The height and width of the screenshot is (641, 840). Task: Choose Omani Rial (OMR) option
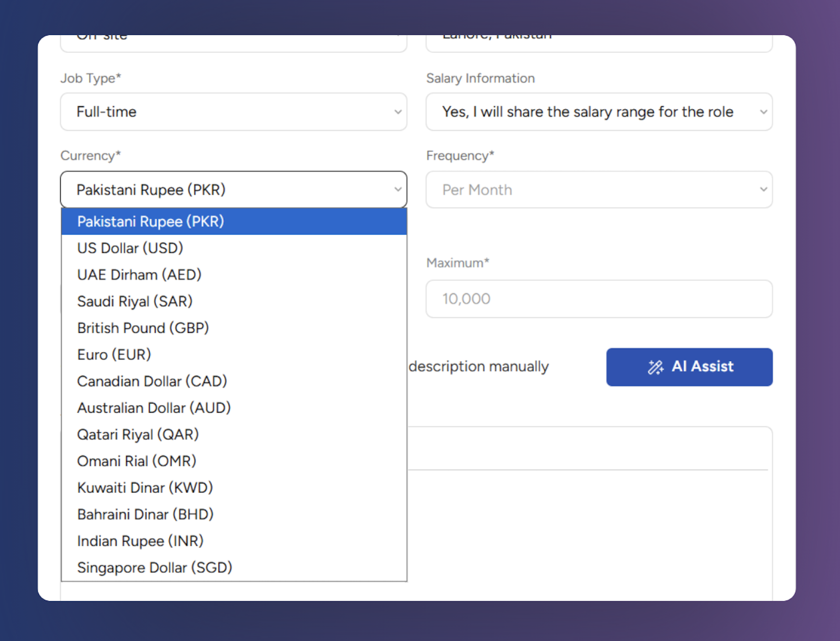234,461
